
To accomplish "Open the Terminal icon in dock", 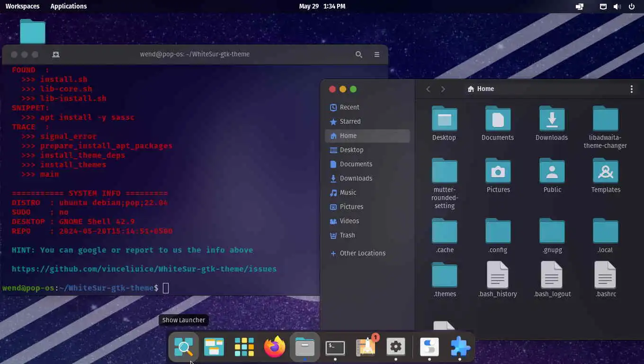I will 335,347.
